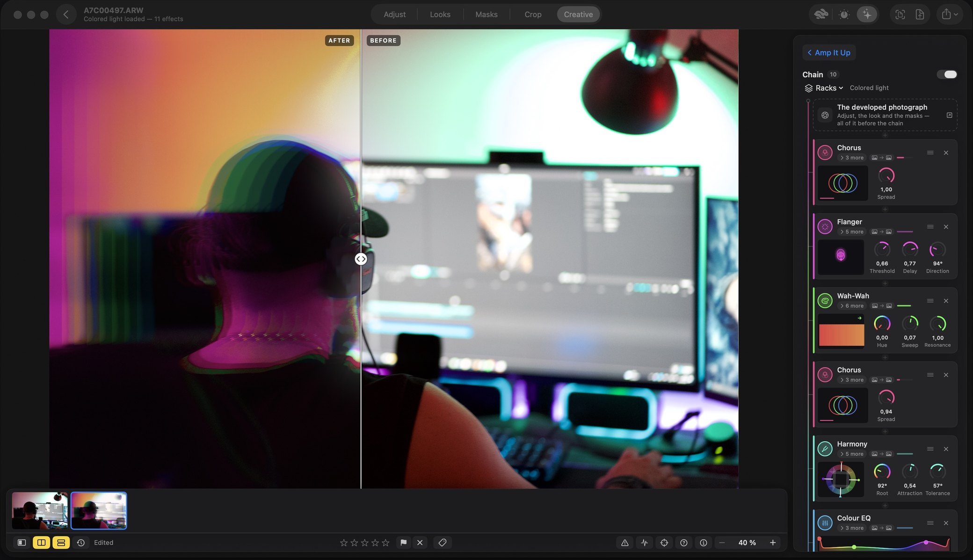Expand Colour EQ's 3 more parameters
973x560 pixels.
(852, 528)
